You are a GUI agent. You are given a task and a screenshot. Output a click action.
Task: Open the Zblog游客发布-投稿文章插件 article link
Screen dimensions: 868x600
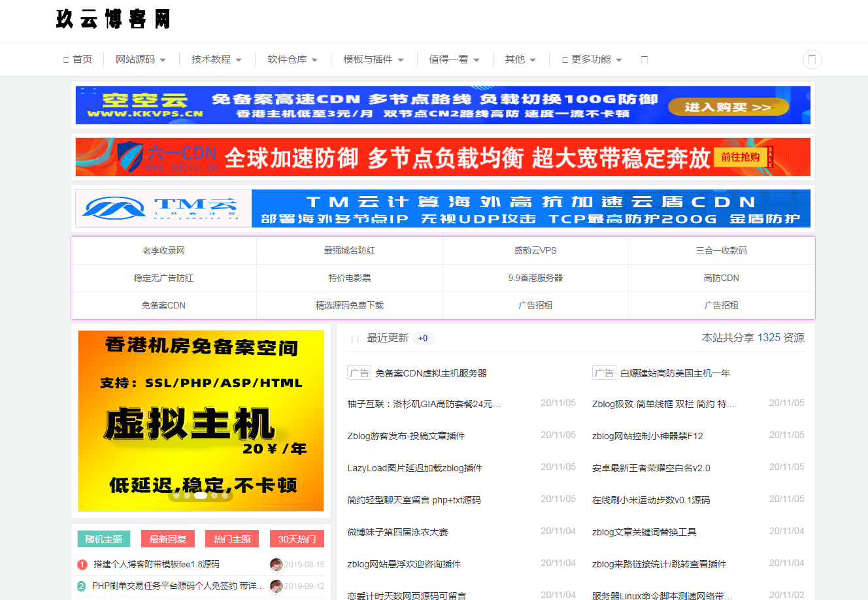click(406, 436)
